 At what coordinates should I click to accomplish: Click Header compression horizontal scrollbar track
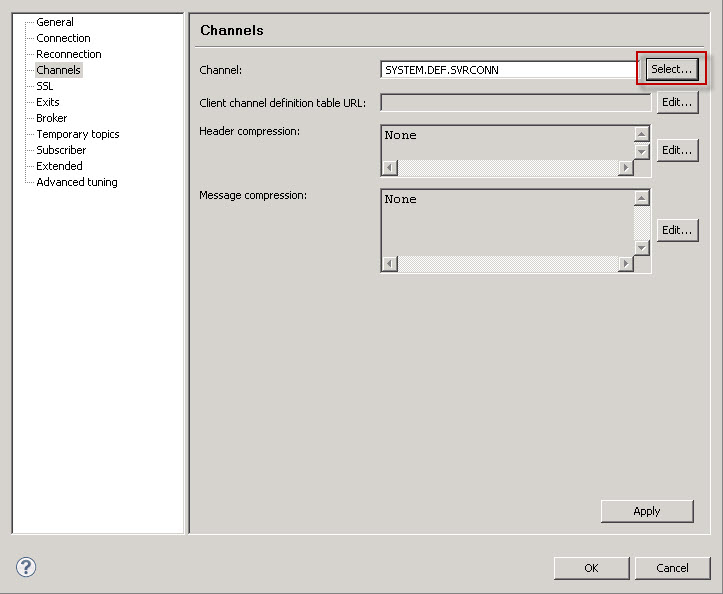508,167
